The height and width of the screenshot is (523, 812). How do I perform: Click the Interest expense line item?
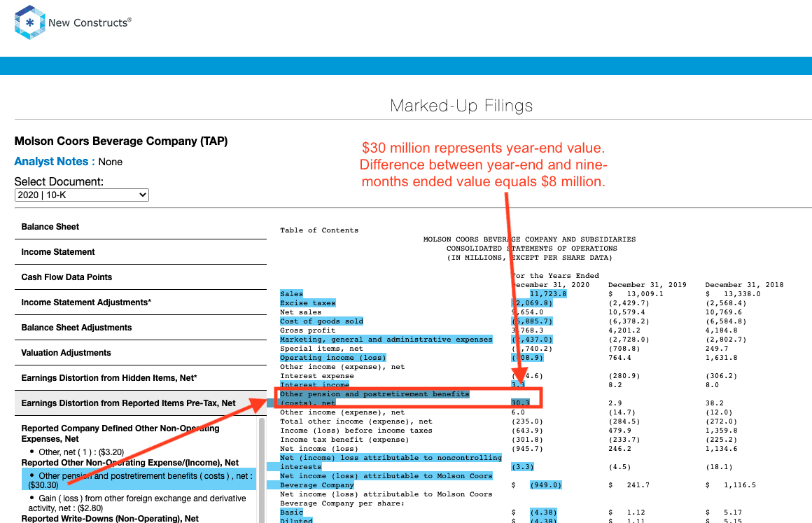click(x=317, y=376)
